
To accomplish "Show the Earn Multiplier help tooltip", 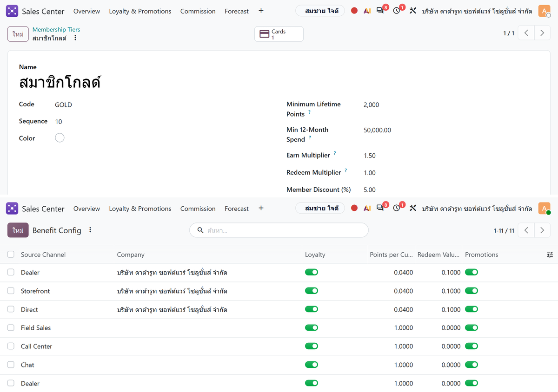I will pos(335,154).
